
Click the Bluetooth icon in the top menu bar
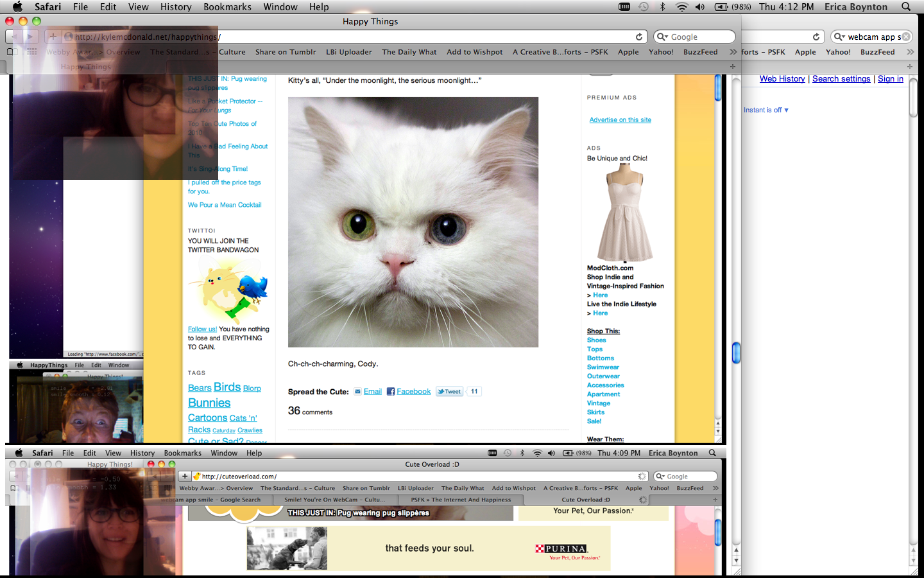(663, 6)
